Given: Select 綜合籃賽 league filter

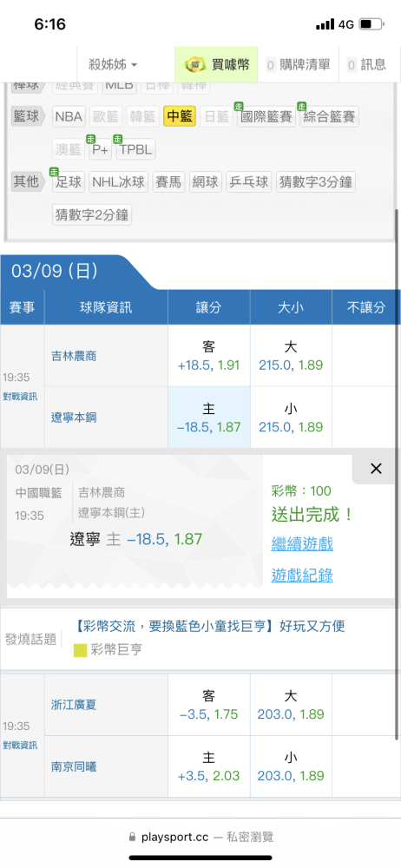Looking at the screenshot, I should 330,117.
